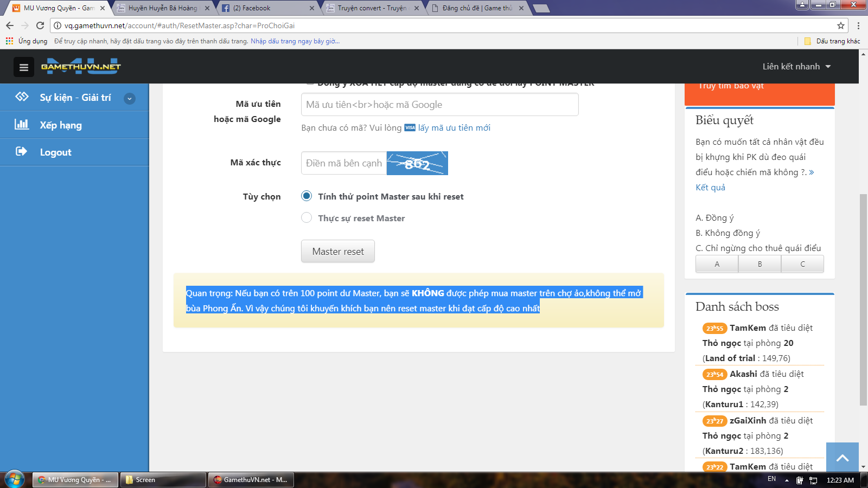Switch to the Facebook browser tab
Image resolution: width=868 pixels, height=488 pixels.
266,8
